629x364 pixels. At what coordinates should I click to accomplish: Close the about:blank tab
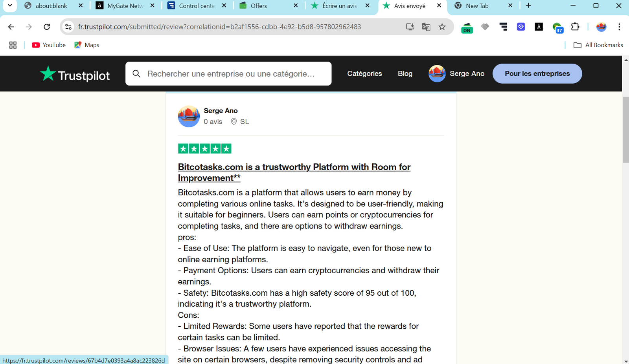tap(81, 6)
